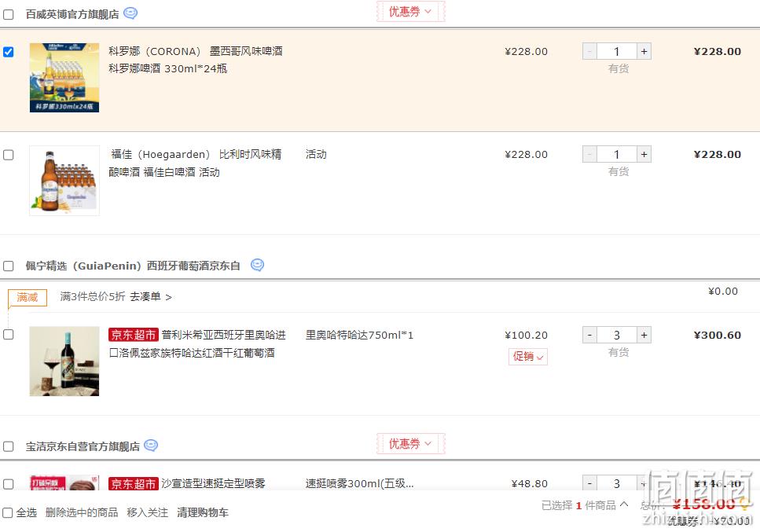Screen dimensions: 760x532
Task: Select 速挺喷雾300ml spec text
Action: [x=359, y=483]
